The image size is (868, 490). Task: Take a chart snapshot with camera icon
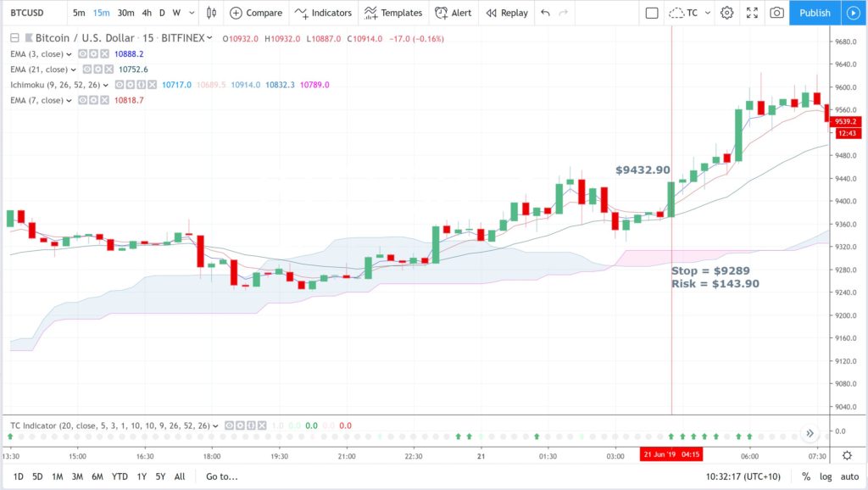[x=776, y=13]
